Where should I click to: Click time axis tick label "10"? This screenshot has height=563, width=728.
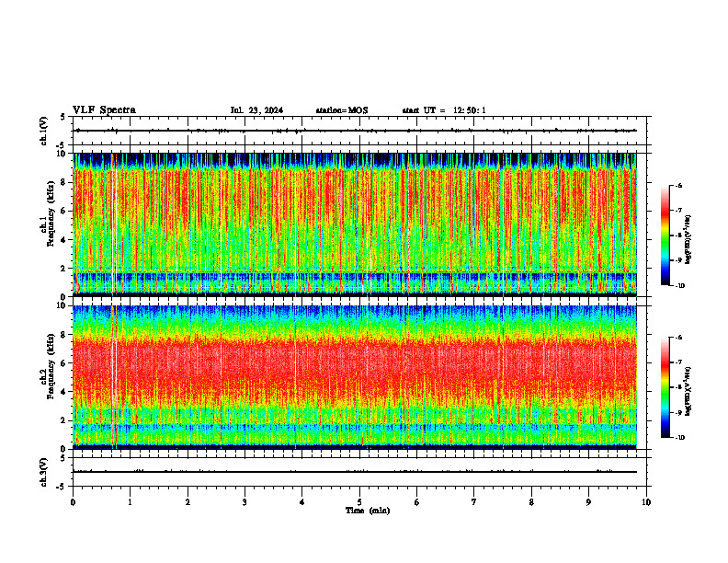coord(646,502)
